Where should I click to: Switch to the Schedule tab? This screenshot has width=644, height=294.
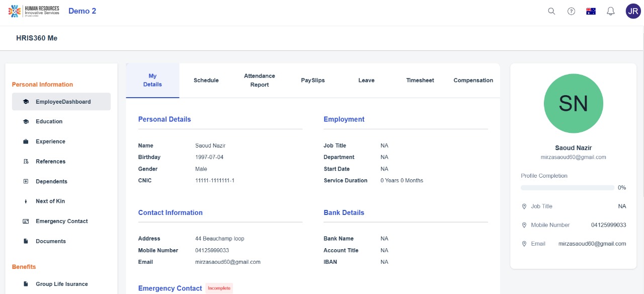tap(206, 81)
